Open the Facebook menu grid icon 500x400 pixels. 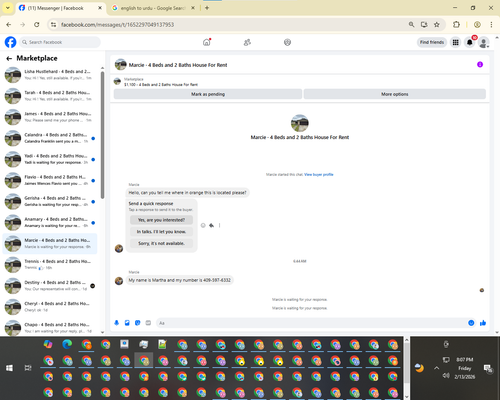point(455,42)
